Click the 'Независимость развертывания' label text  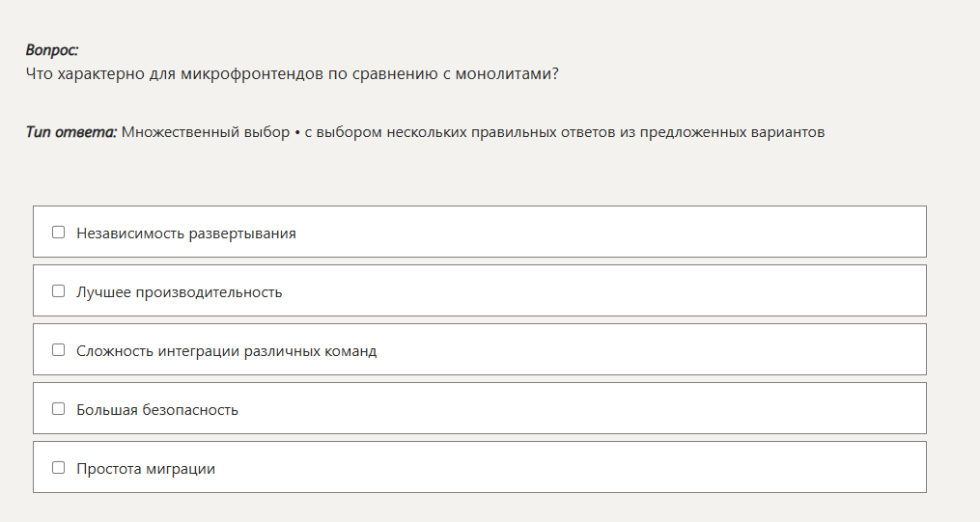click(x=185, y=234)
